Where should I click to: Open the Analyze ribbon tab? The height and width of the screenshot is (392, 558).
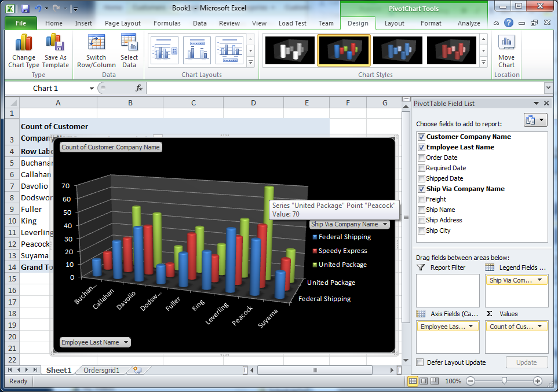469,23
